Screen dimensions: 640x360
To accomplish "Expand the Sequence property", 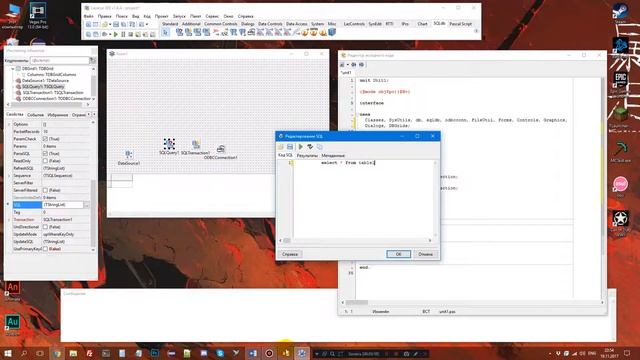I will point(9,176).
